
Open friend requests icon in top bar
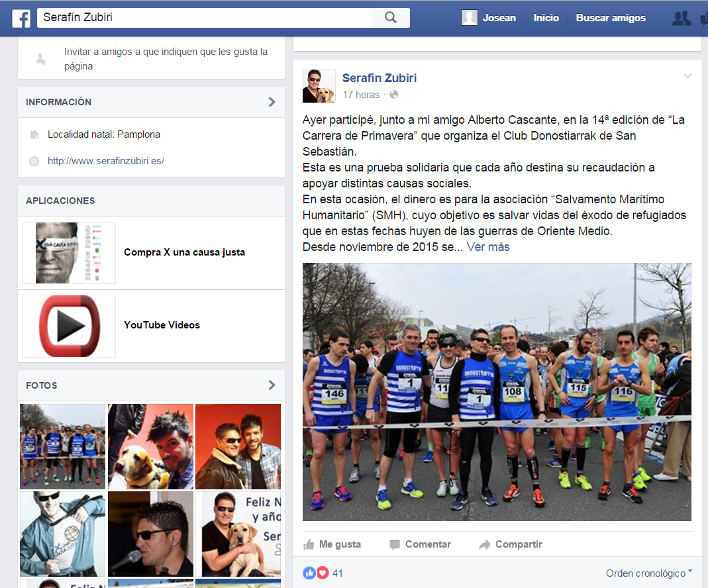click(x=682, y=19)
